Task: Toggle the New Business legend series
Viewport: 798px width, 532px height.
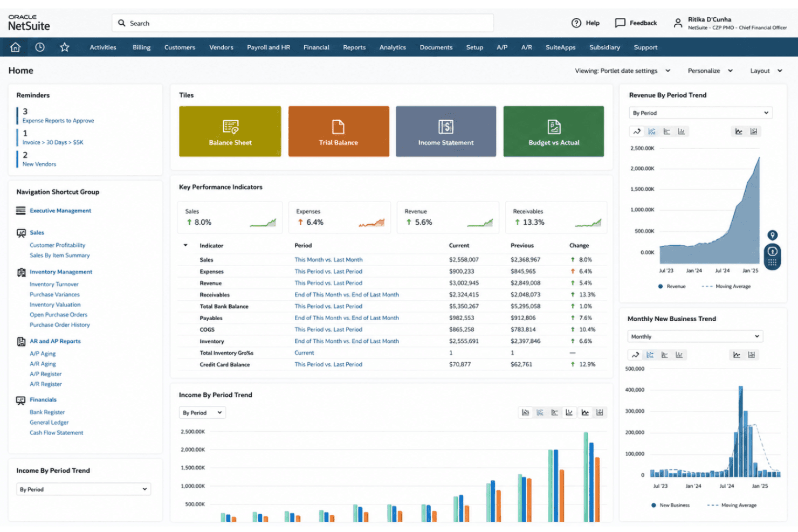Action: pos(670,505)
